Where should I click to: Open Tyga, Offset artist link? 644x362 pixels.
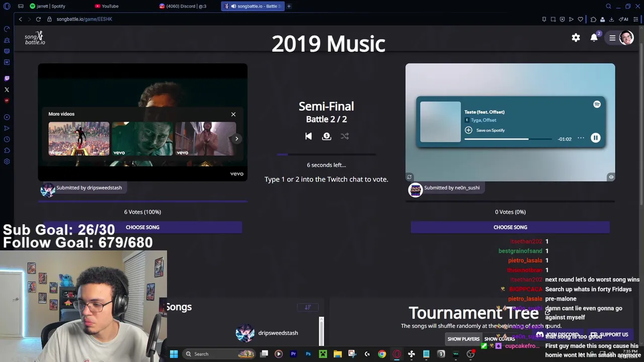483,120
